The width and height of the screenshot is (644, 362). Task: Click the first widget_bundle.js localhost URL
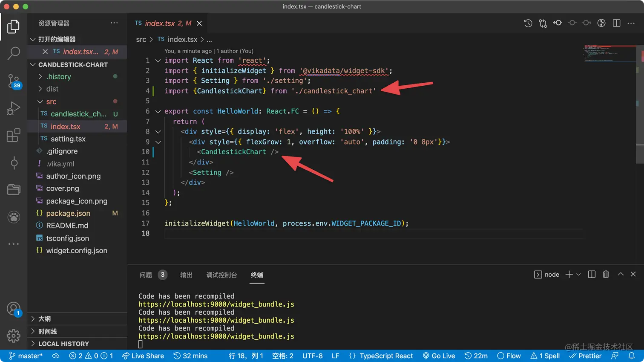tap(216, 304)
